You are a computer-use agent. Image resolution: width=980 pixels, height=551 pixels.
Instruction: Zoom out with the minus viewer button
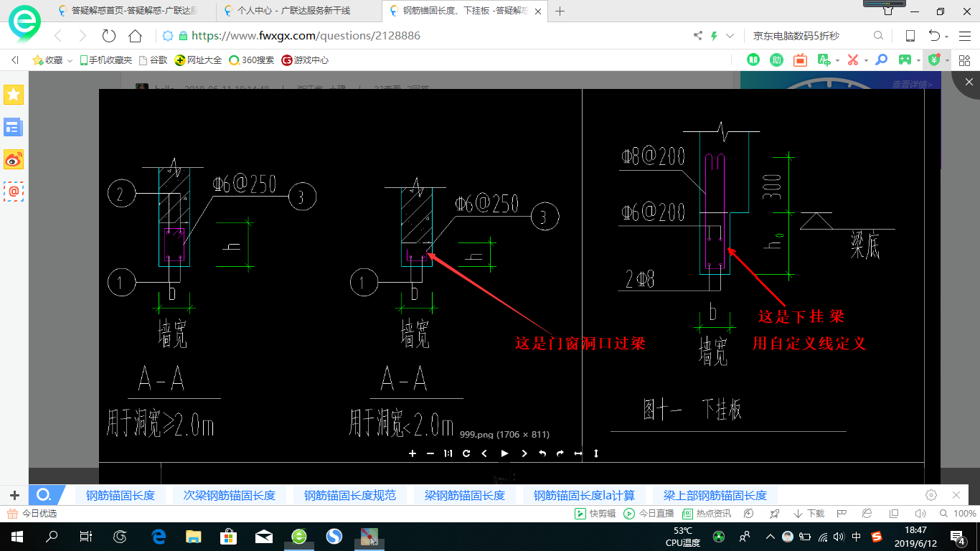tap(430, 453)
